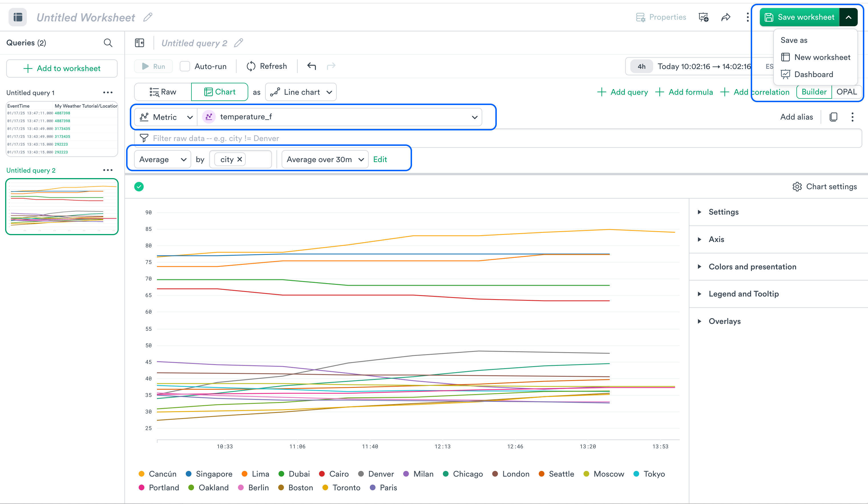Click Add to worksheet button
The width and height of the screenshot is (868, 504).
[x=62, y=68]
